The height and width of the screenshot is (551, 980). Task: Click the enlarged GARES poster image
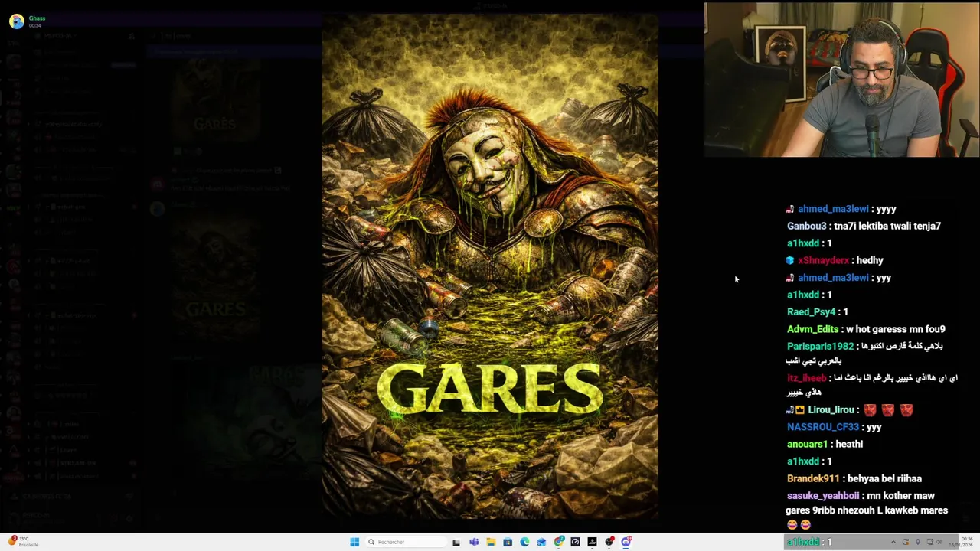490,266
